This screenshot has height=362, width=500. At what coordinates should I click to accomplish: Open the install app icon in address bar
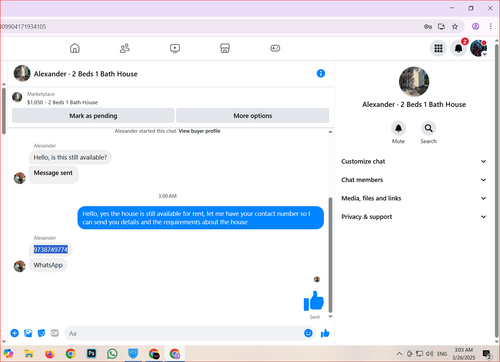(x=441, y=27)
